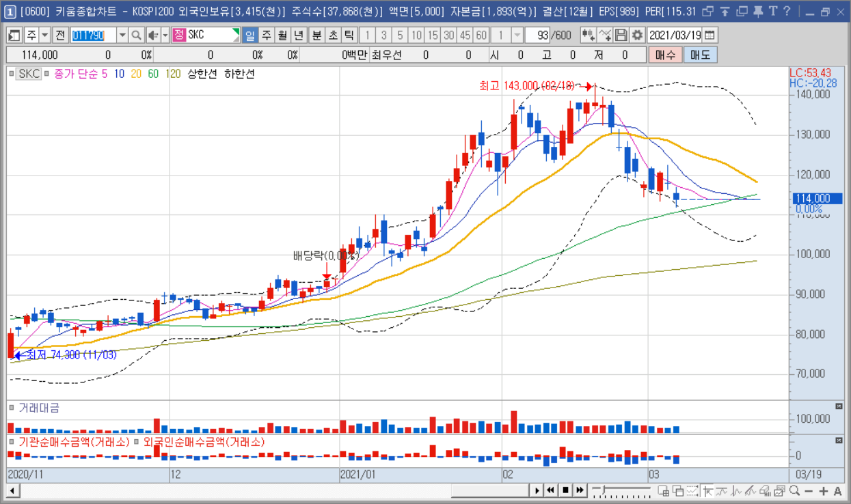Choose the 45 interval button
The height and width of the screenshot is (504, 851).
pos(465,35)
